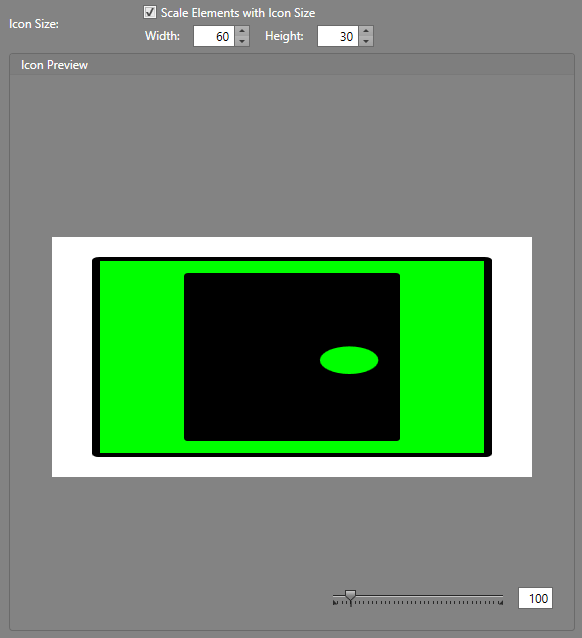Click the Icon Preview panel header
582x638 pixels.
(x=292, y=65)
